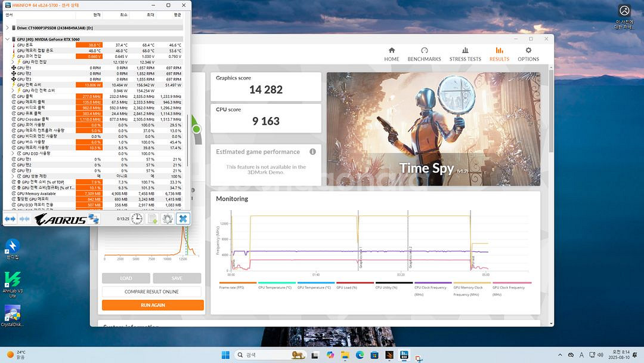Screen dimensions: 644x363
Task: Click the HWiNFO reset clock icon
Action: (137, 219)
